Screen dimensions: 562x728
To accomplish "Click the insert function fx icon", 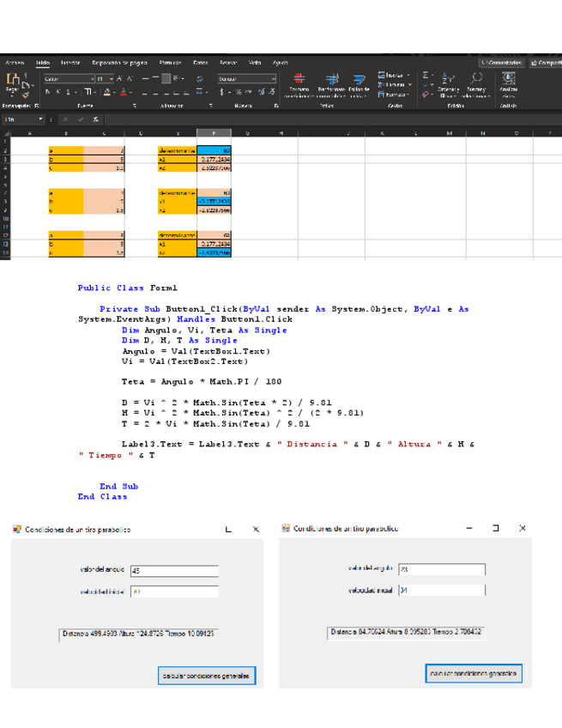I will coord(94,118).
